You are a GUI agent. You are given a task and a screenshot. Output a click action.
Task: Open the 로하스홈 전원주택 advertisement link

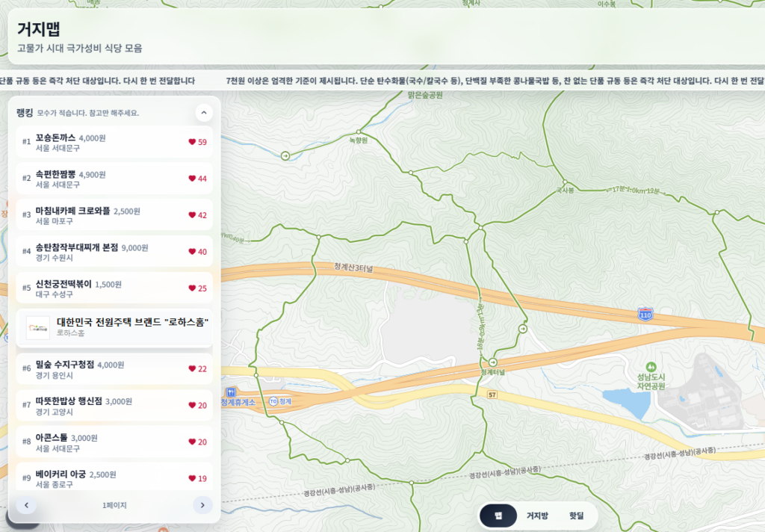click(x=132, y=327)
